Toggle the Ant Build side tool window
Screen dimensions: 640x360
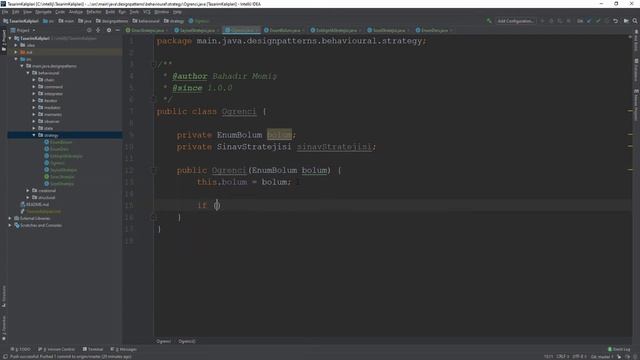(x=636, y=40)
